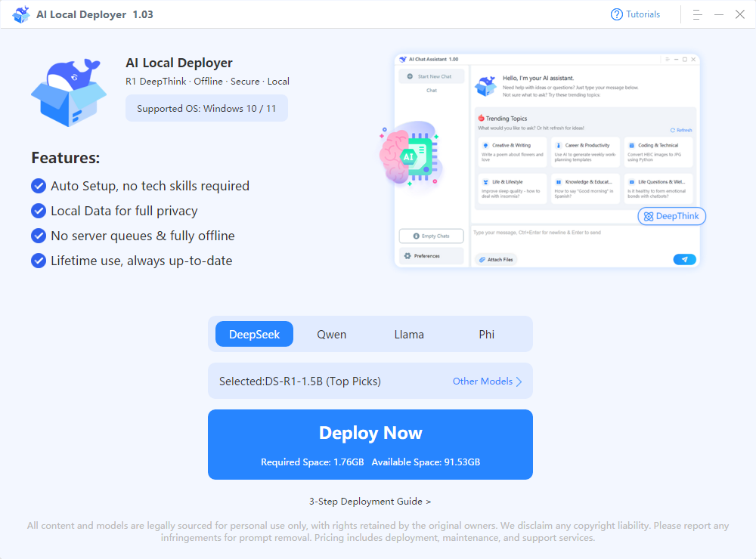The image size is (756, 559).
Task: Click the Lifetime use feature checkmark
Action: 39,261
